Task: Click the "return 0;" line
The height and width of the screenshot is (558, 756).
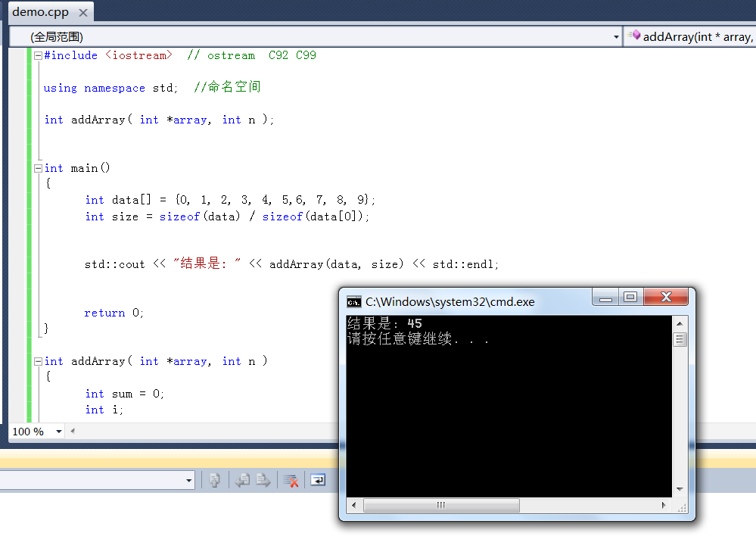Action: click(x=114, y=313)
